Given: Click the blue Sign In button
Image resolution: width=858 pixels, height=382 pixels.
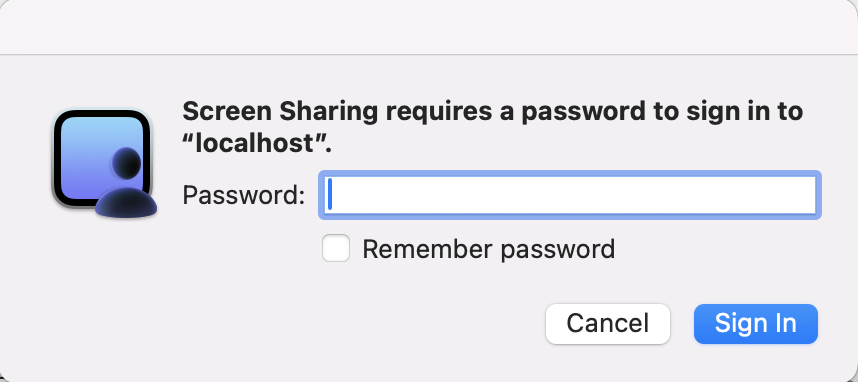Looking at the screenshot, I should [x=756, y=323].
